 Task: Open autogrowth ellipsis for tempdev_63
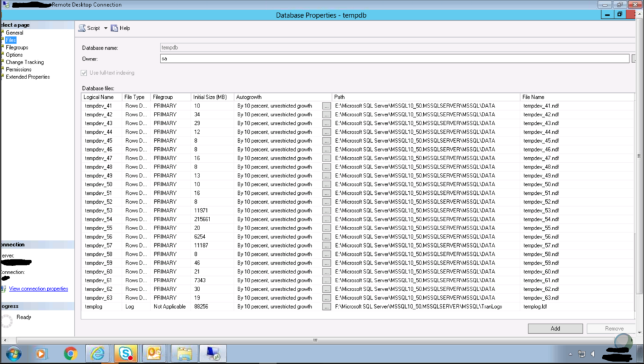click(x=326, y=298)
